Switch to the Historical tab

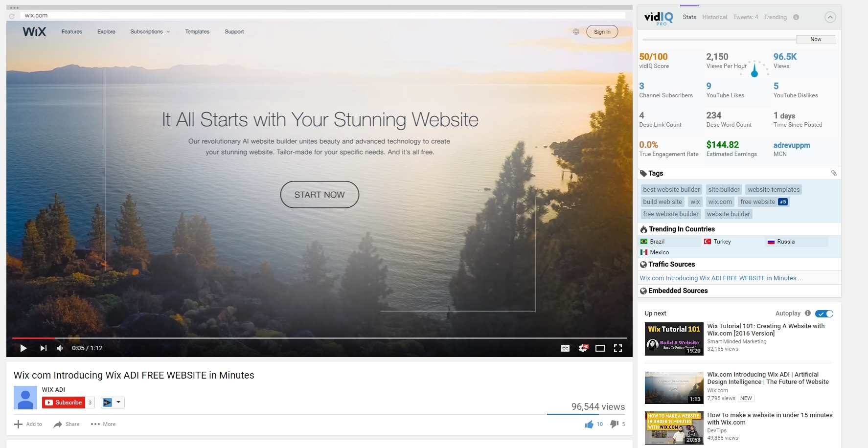[x=714, y=17]
